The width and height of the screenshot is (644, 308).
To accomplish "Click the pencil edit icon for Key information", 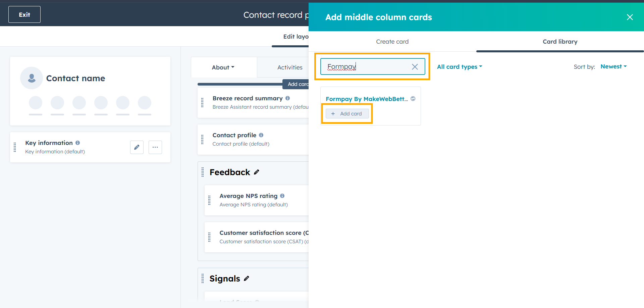I will [x=137, y=147].
